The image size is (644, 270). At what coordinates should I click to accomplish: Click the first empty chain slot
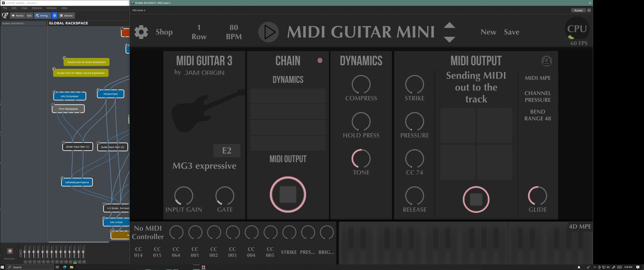click(x=288, y=96)
